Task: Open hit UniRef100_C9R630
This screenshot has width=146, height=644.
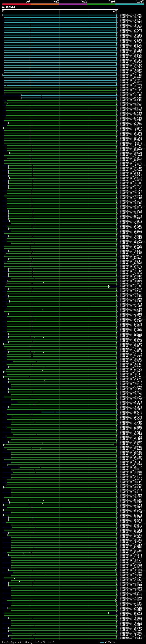Action: point(131,575)
